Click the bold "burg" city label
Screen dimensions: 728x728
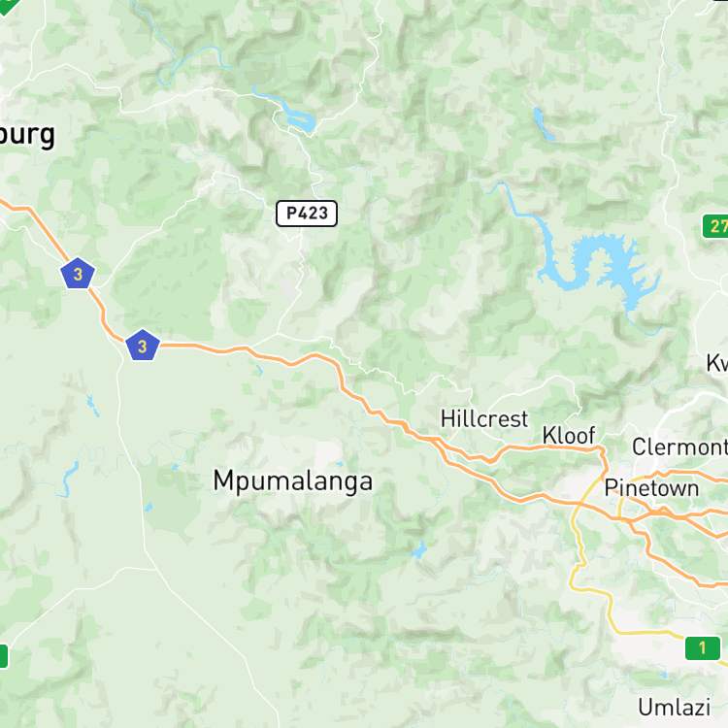(27, 136)
